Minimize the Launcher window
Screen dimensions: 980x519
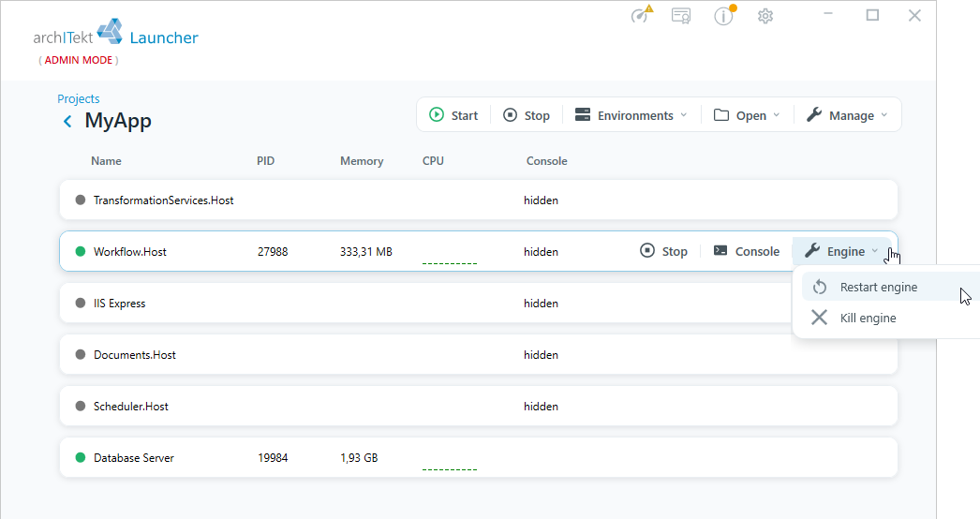pos(828,14)
